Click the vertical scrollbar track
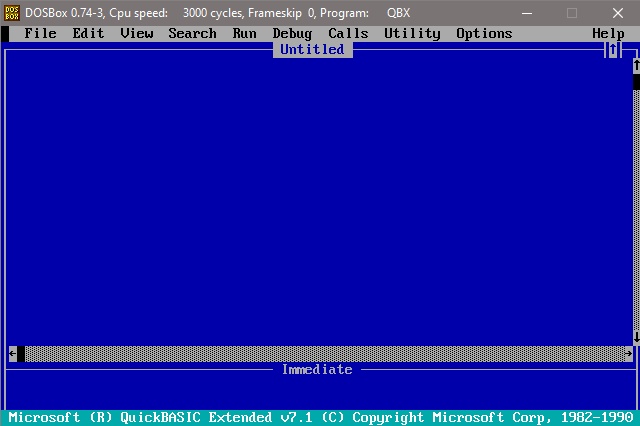640x426 pixels. coord(636,210)
